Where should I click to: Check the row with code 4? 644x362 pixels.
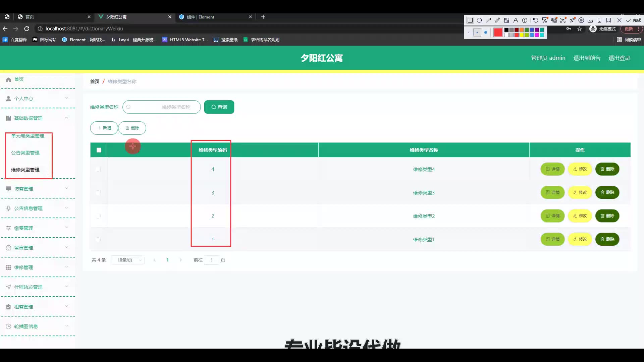(98, 169)
